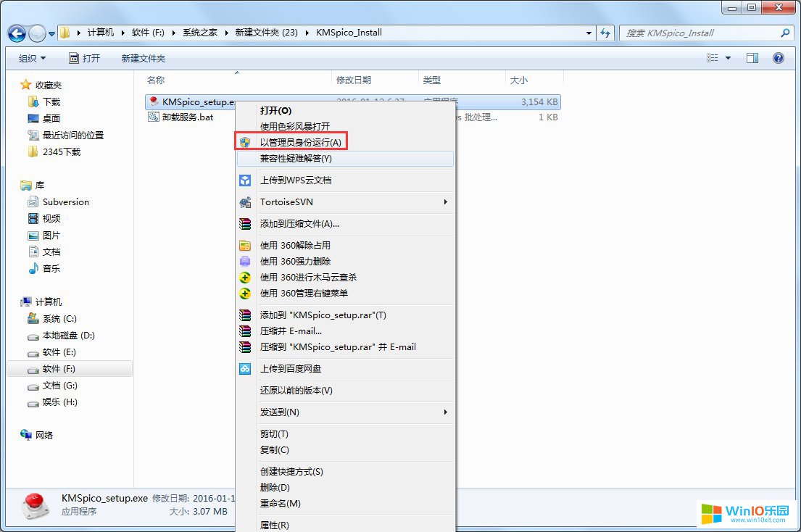Click the 添加到压缩文件(A) WinRAR icon
This screenshot has width=801, height=532.
pyautogui.click(x=245, y=224)
